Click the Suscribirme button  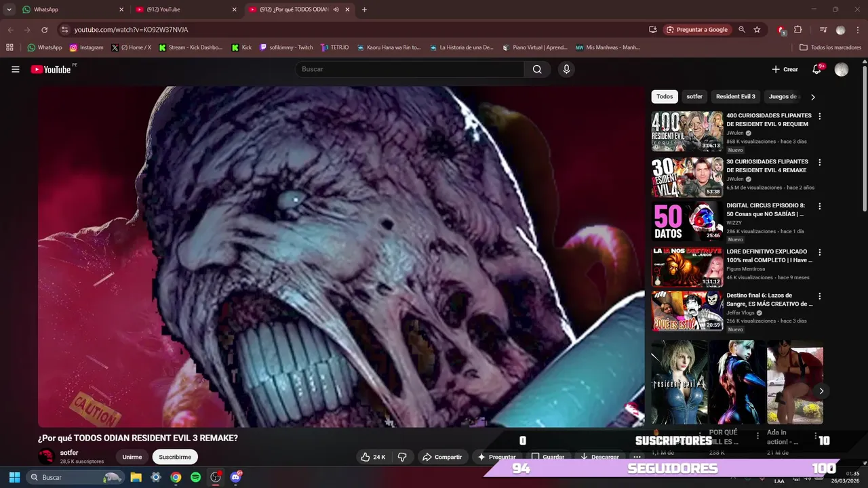(x=175, y=457)
